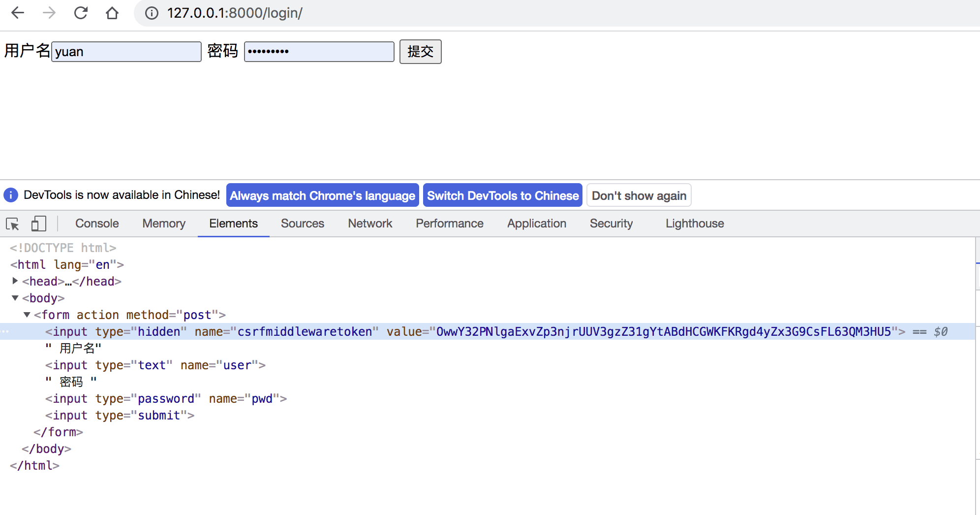Select the input name="user" node
980x515 pixels.
155,365
